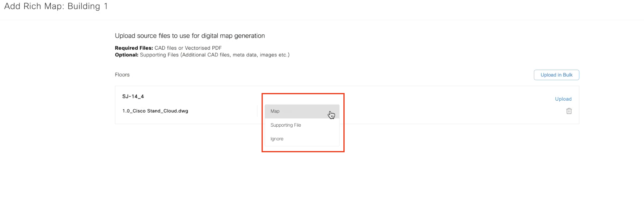
Task: Click the bold Required Files label
Action: point(134,48)
